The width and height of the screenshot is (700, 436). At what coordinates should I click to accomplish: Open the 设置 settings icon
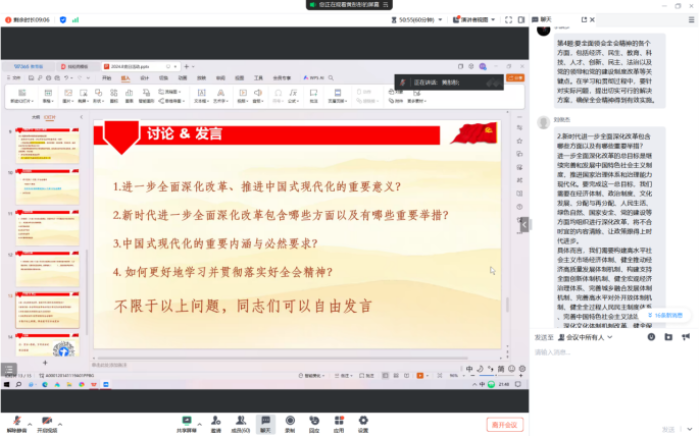[363, 421]
